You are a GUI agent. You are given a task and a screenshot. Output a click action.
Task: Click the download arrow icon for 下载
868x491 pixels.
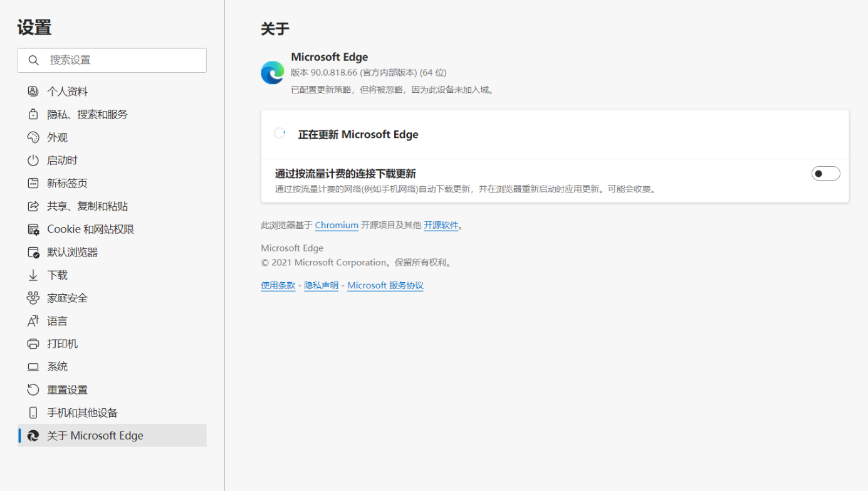click(x=33, y=275)
